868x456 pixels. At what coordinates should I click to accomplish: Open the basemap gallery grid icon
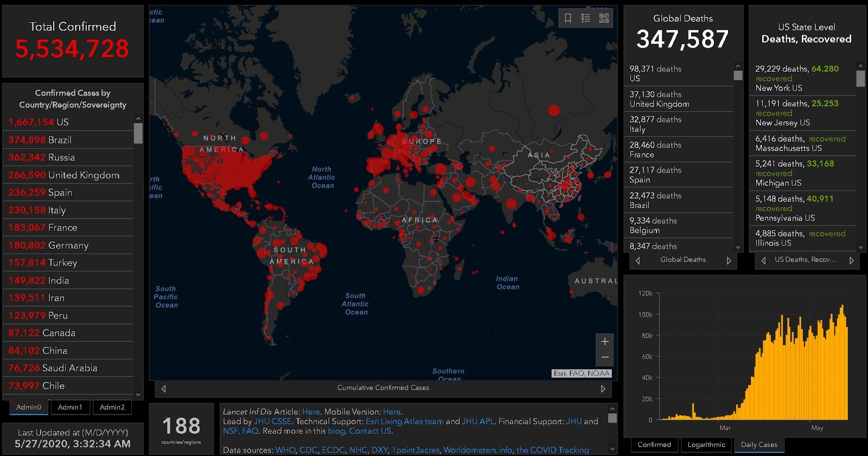(604, 18)
